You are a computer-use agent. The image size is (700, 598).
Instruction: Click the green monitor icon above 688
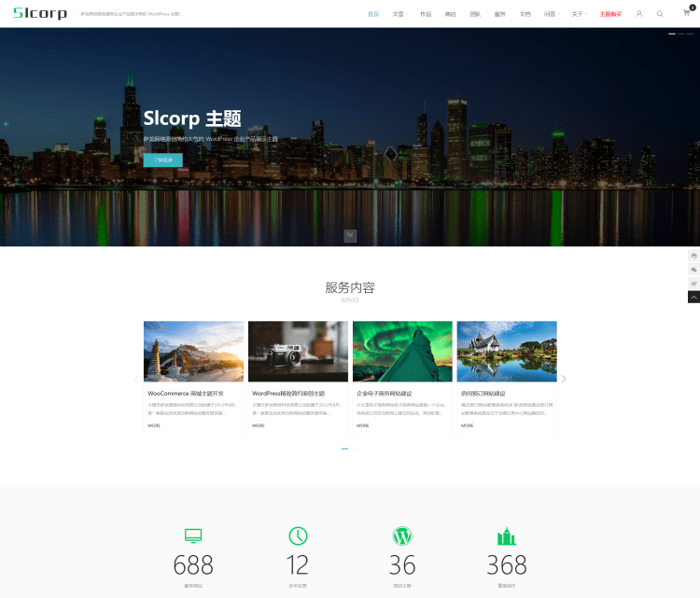tap(193, 535)
